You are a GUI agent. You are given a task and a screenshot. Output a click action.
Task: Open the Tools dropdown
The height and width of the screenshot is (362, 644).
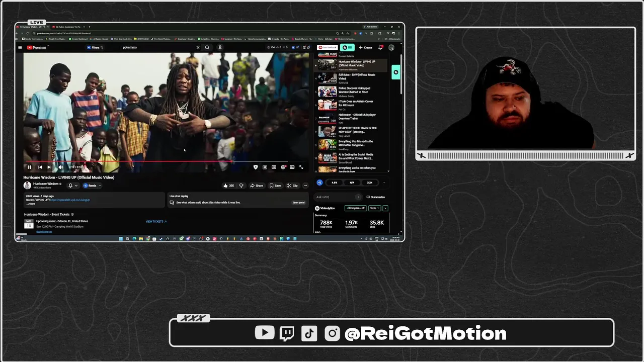click(374, 208)
